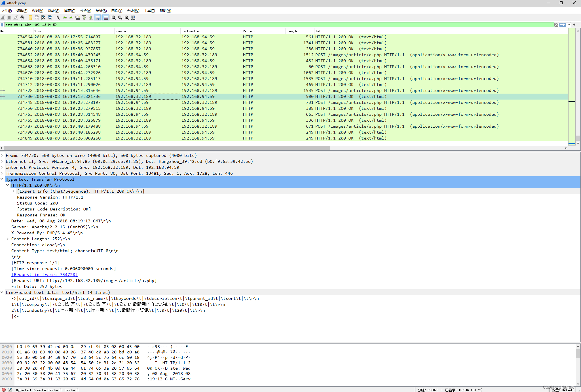Image resolution: width=581 pixels, height=392 pixels.
Task: Zoom in packet text icon
Action: tap(114, 18)
